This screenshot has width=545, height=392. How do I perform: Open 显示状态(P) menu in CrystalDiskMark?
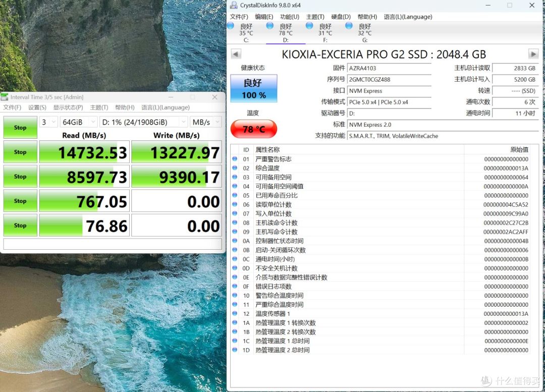coord(68,107)
